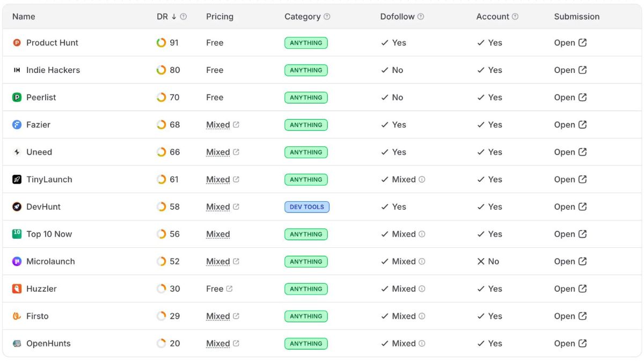Click the Microlaunch purple logo icon

17,262
